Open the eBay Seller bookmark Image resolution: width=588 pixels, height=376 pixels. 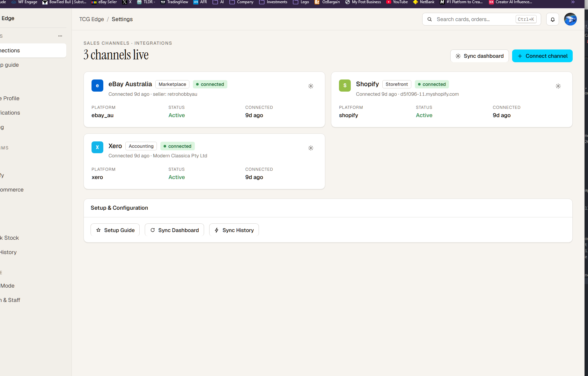pyautogui.click(x=104, y=2)
